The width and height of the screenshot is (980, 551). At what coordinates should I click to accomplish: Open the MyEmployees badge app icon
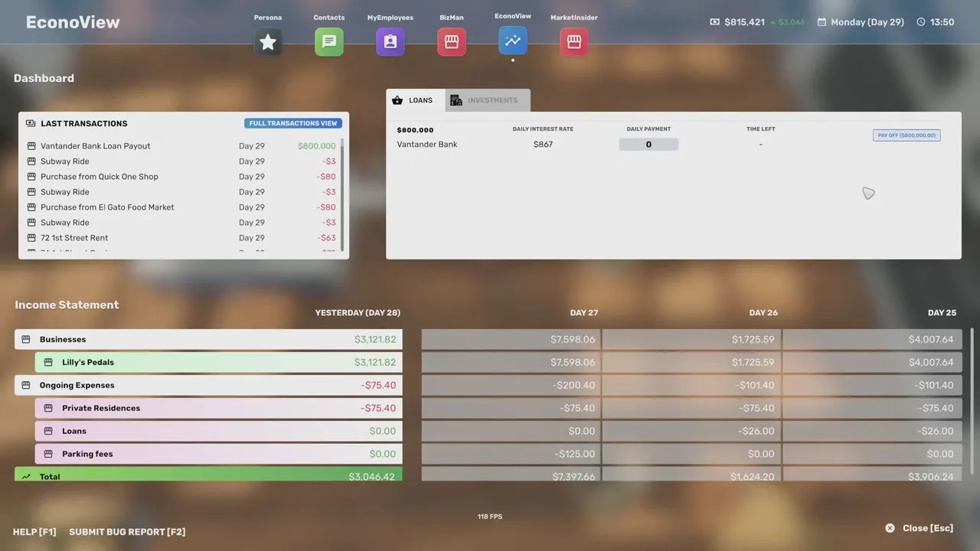click(390, 42)
